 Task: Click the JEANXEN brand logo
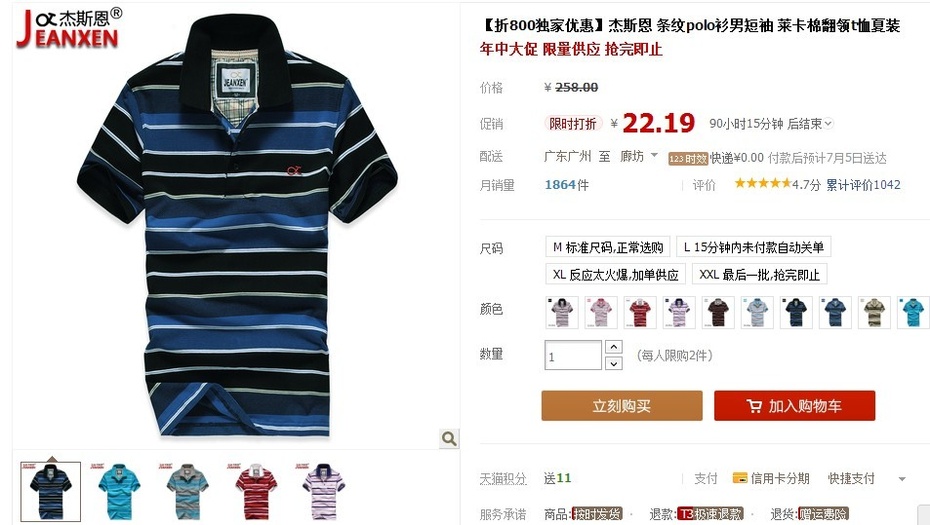(x=68, y=27)
